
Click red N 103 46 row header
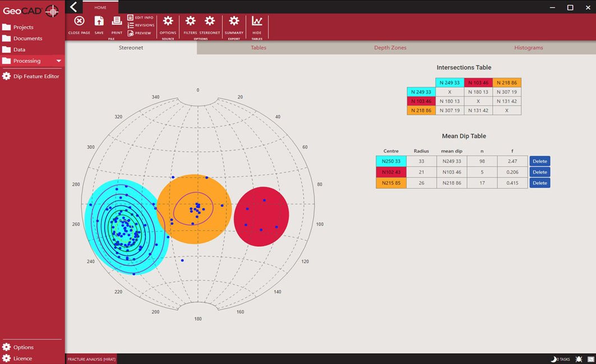point(421,101)
